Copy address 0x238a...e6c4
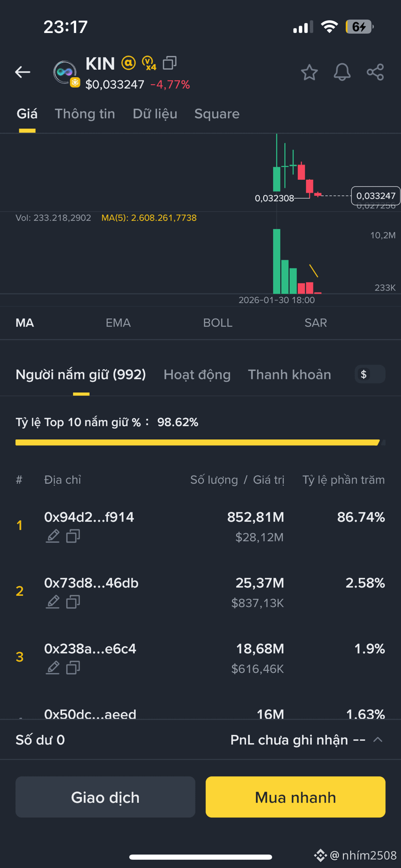Viewport: 401px width, 868px height. pyautogui.click(x=73, y=668)
